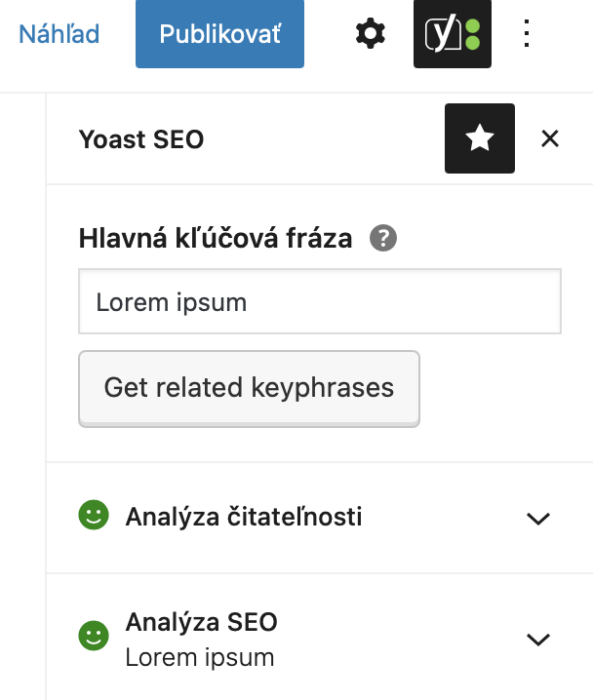The width and height of the screenshot is (593, 700).
Task: Click the green smiley beside Analýza čitateľnosti
Action: (x=94, y=515)
